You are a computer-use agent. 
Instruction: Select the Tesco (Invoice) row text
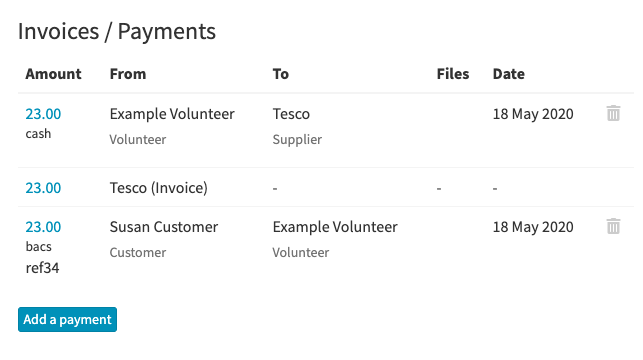click(159, 188)
